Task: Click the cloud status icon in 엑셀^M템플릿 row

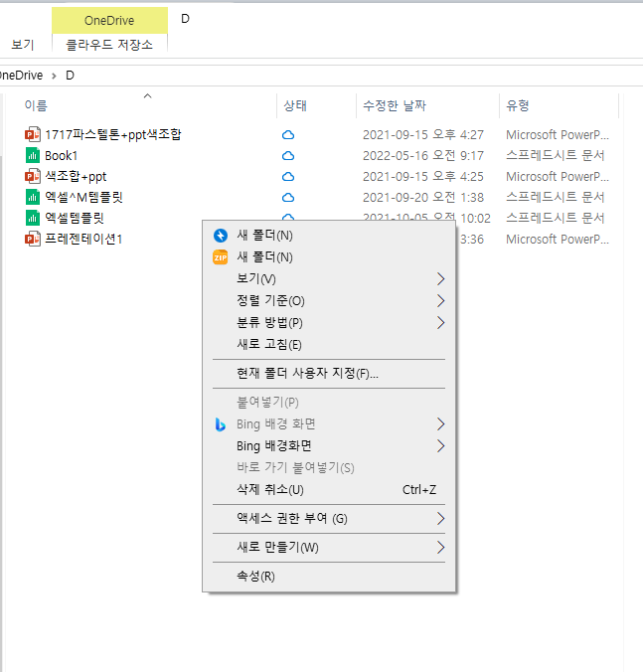Action: coord(288,197)
